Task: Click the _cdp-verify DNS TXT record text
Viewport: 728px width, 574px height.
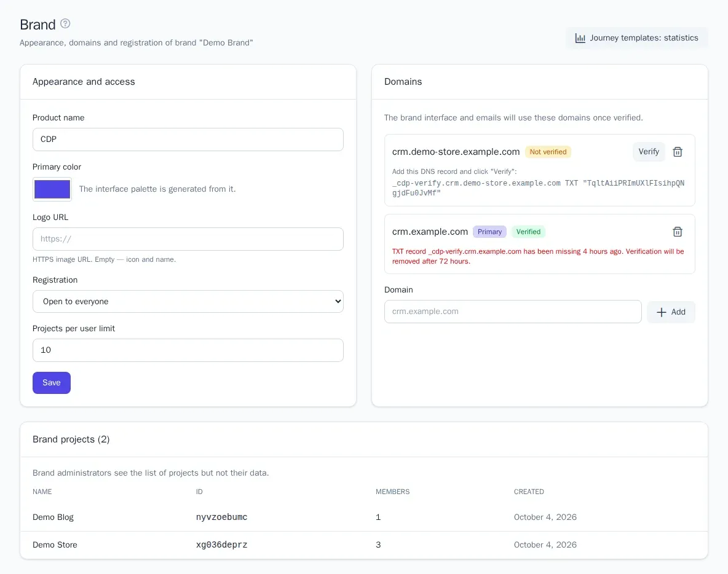Action: (x=538, y=188)
